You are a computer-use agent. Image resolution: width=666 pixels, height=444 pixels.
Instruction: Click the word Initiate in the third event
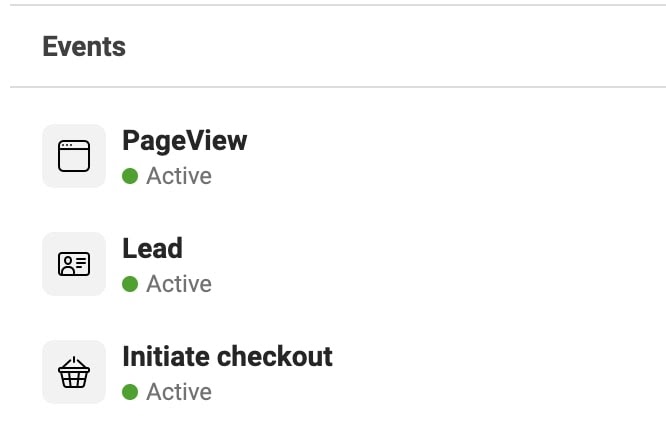(166, 356)
